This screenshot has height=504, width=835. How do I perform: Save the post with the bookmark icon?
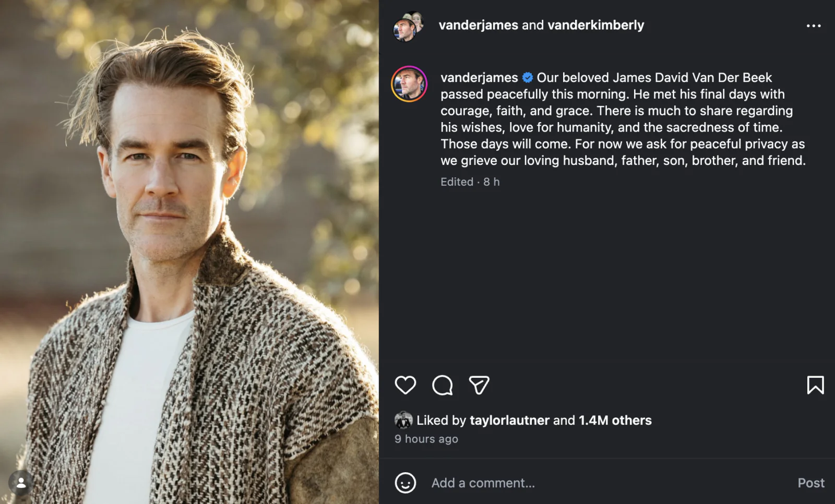click(x=816, y=386)
